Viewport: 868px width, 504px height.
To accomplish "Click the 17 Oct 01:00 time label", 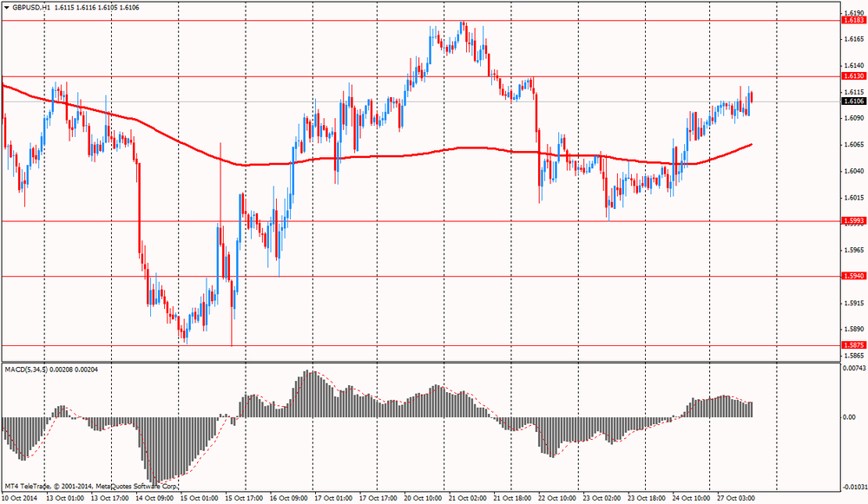I will 333,499.
